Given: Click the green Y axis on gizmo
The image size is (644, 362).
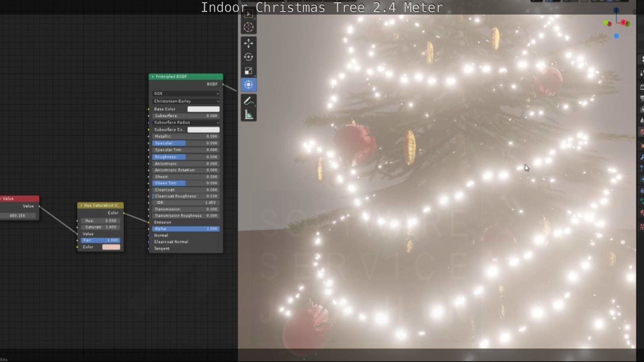Looking at the screenshot, I should [x=628, y=24].
